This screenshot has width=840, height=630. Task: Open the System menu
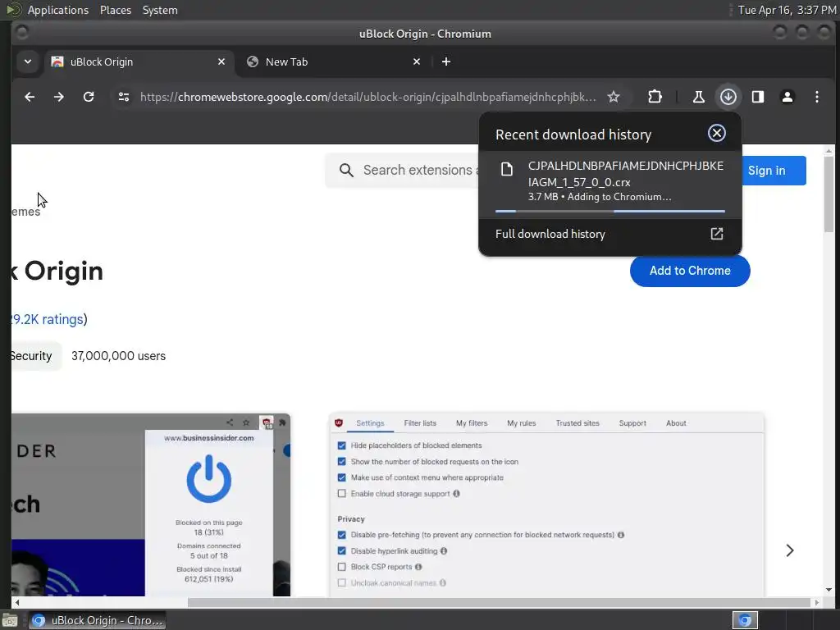(160, 10)
